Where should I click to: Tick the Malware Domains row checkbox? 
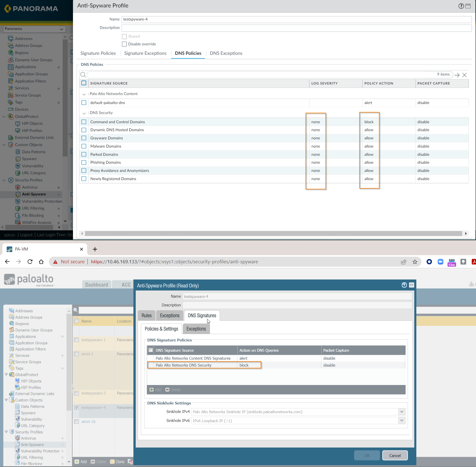(x=84, y=146)
